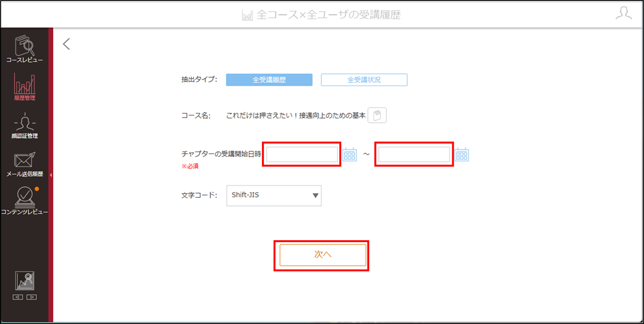Click the チャプターの受講開始日時 label
The height and width of the screenshot is (324, 644).
pos(221,154)
